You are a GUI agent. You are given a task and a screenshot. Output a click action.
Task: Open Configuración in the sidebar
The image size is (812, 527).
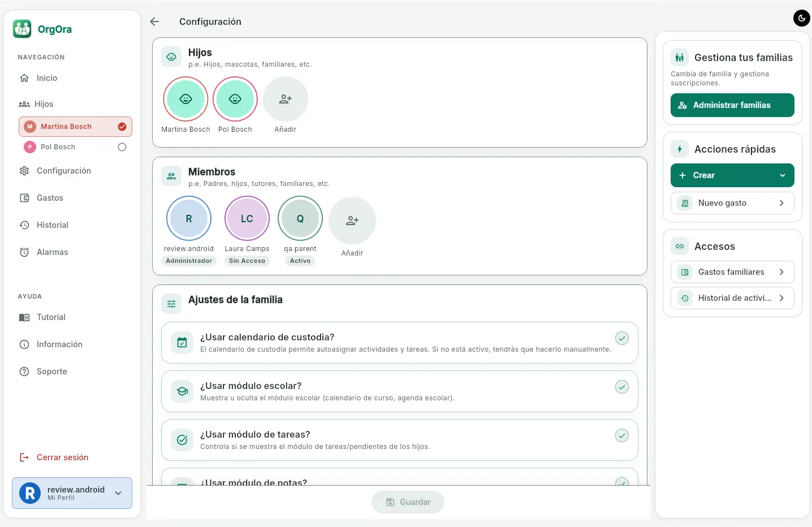tap(55, 171)
